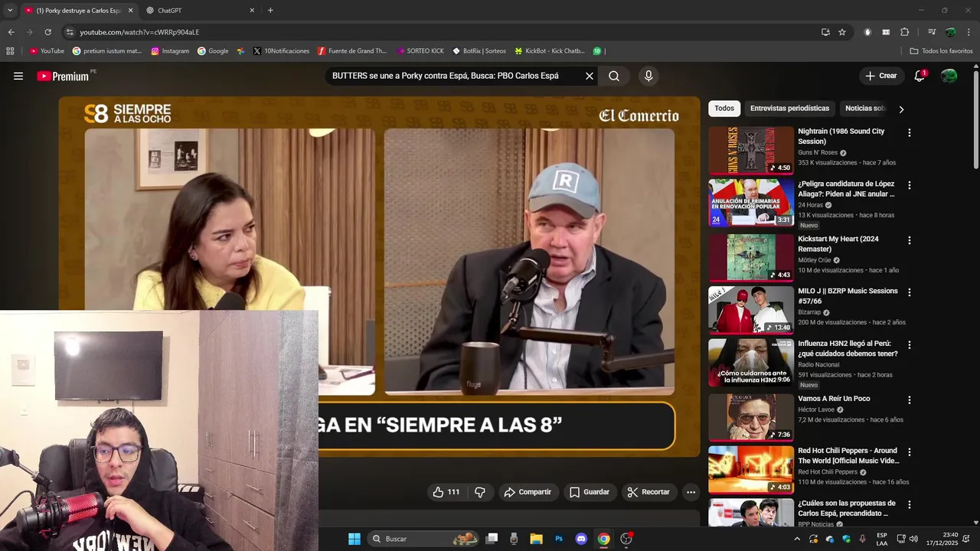Open the Kickstart My Heart thumbnail
Viewport: 980px width, 551px height.
coord(751,257)
